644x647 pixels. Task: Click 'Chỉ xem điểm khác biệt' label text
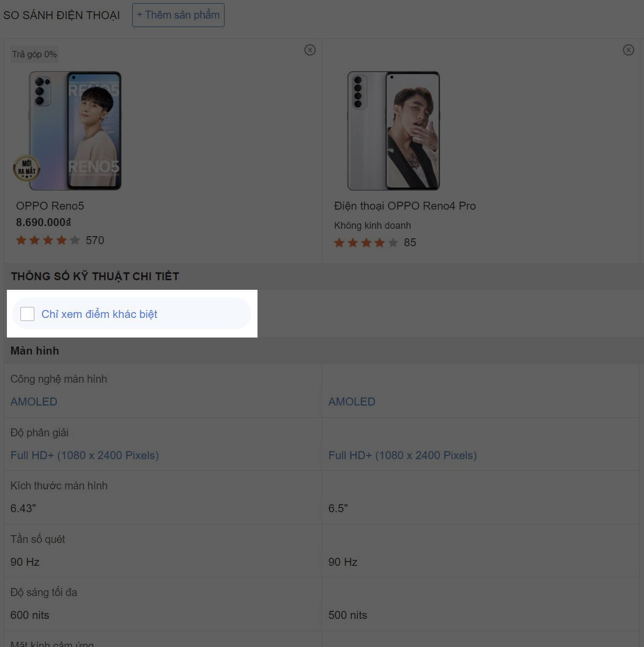click(99, 314)
